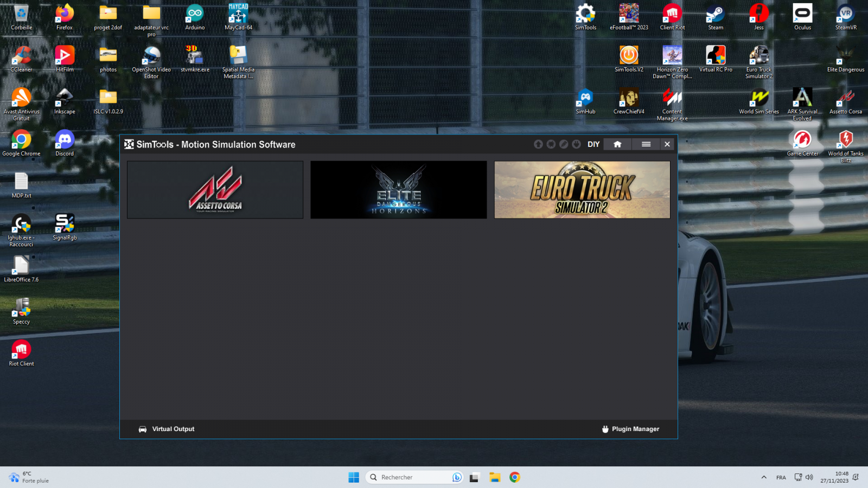Image resolution: width=868 pixels, height=488 pixels.
Task: Open the Windows Start menu
Action: 354,477
